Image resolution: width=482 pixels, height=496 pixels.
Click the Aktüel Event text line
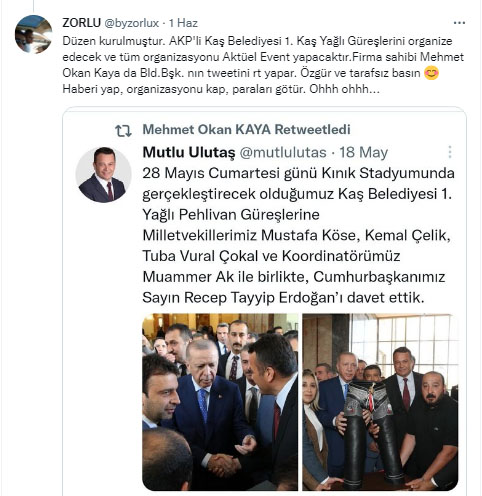[x=263, y=57]
